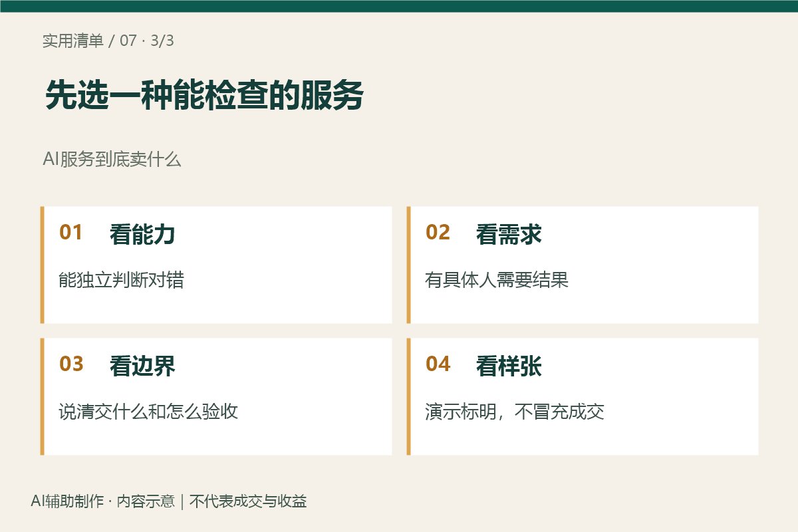Click the line "能独立判断对错"

point(121,279)
